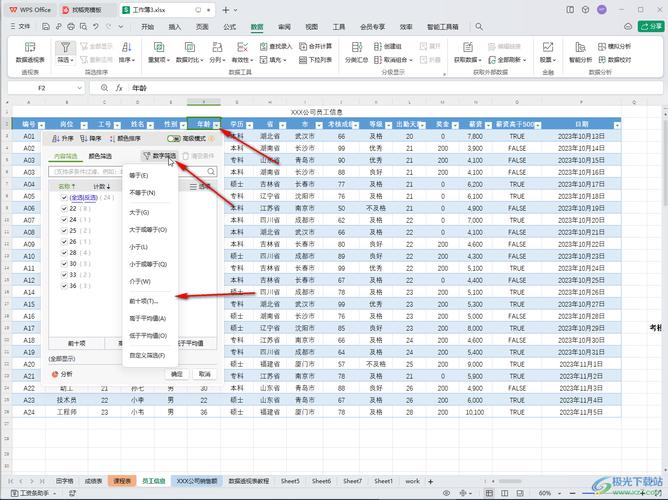This screenshot has height=500, width=668.
Task: Select 前十项(T)... menu entry
Action: pyautogui.click(x=144, y=301)
